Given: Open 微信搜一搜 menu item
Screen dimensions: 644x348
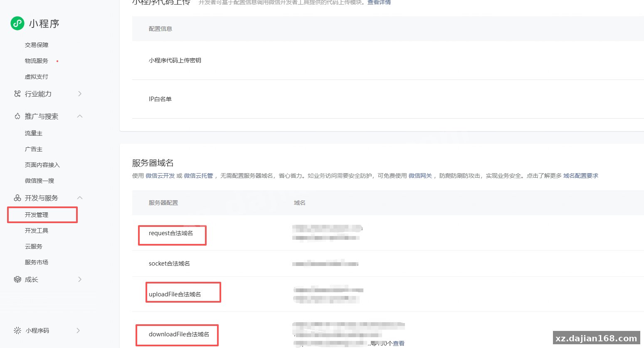Looking at the screenshot, I should point(39,181).
